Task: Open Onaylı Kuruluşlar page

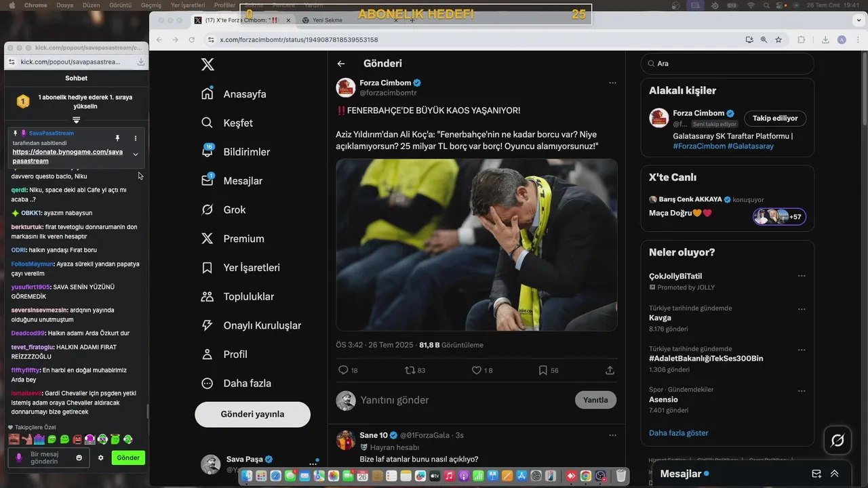Action: click(x=251, y=325)
